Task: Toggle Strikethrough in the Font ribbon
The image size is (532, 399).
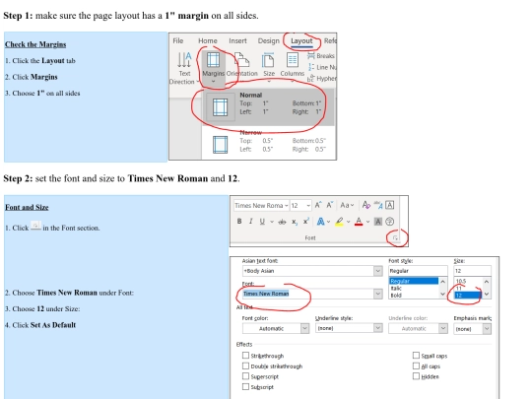Action: point(282,222)
